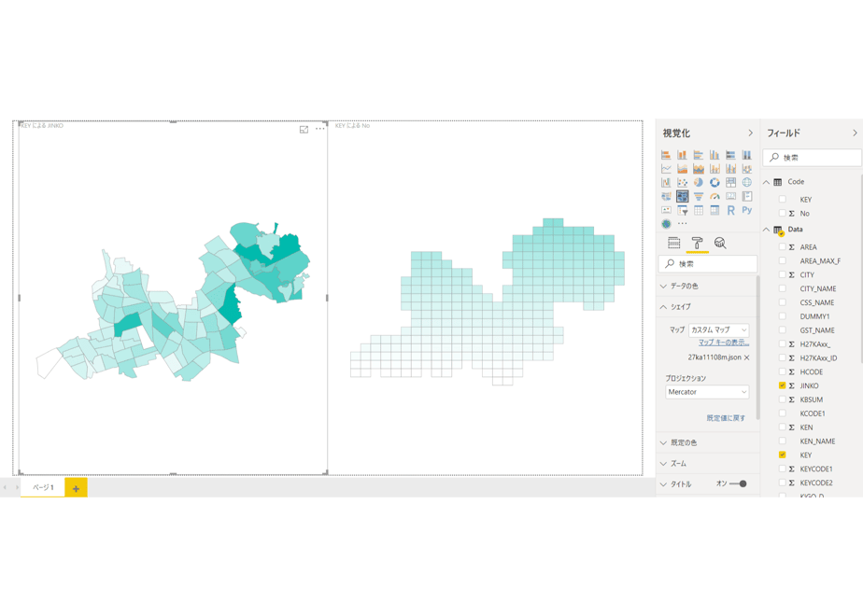Screen dimensions: 863x616
Task: Select the ArcGIS map visual
Action: point(666,224)
